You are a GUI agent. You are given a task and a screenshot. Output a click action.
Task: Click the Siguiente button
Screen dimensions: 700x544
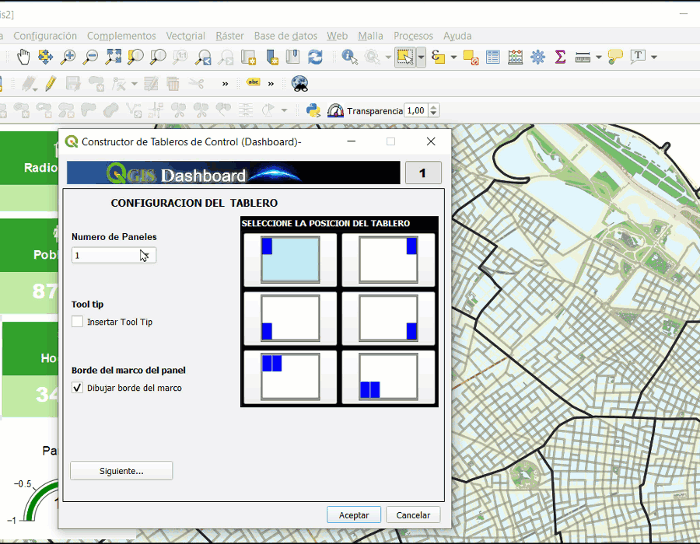point(121,470)
